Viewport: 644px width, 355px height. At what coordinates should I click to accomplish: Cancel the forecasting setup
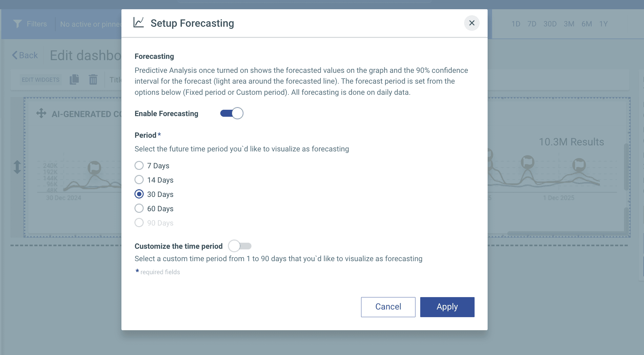pos(388,307)
